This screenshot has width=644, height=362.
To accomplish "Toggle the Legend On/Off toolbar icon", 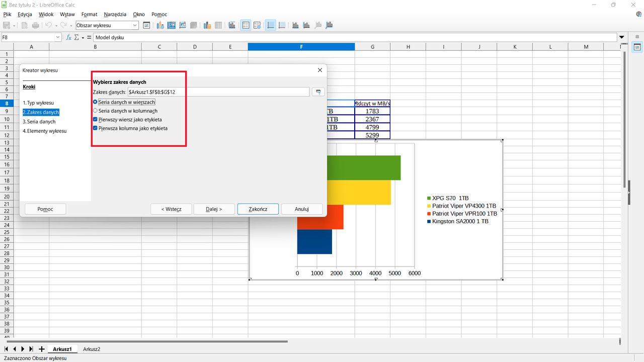I will pos(246,25).
